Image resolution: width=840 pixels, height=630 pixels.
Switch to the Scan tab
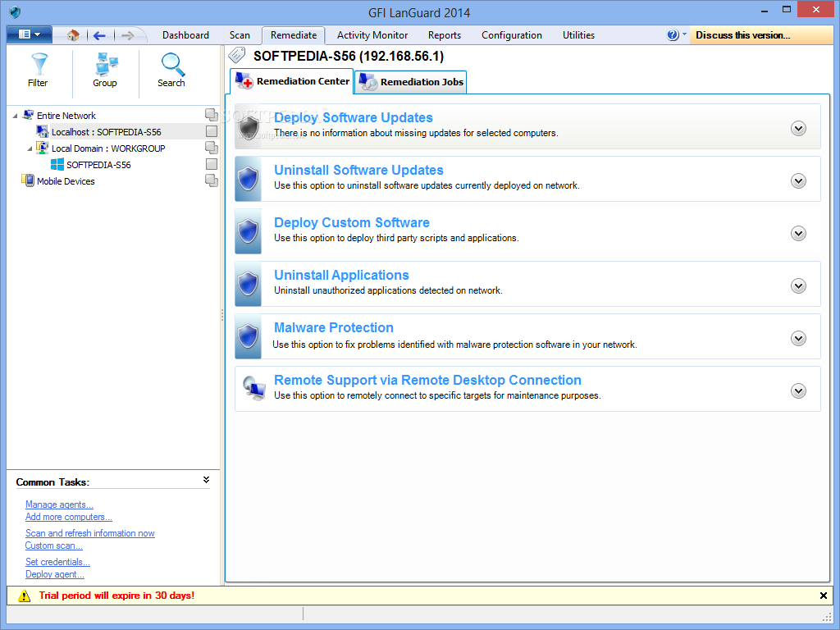click(x=240, y=34)
